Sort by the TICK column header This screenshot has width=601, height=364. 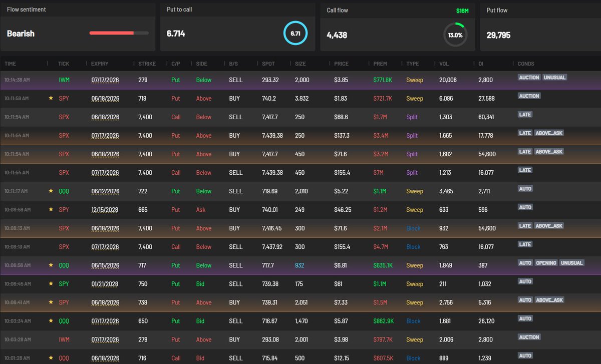(64, 64)
